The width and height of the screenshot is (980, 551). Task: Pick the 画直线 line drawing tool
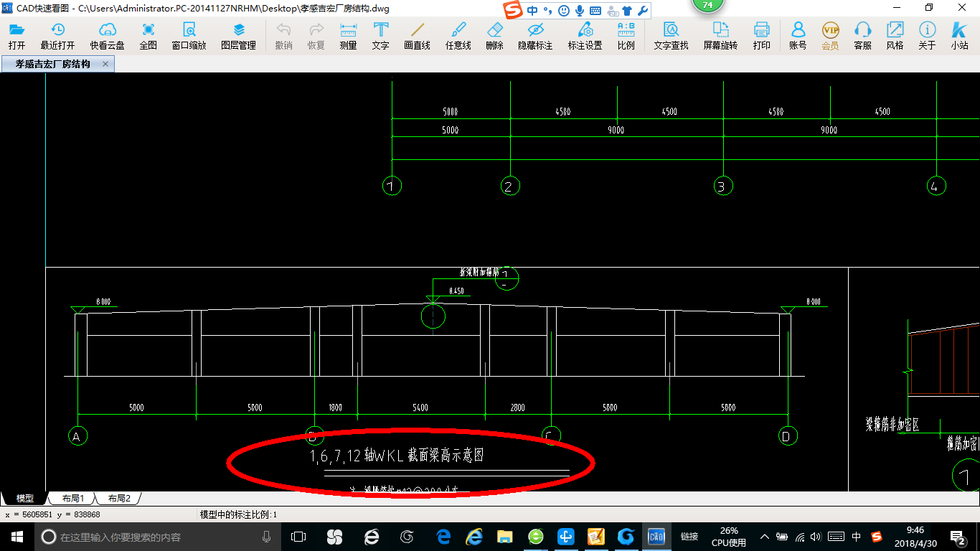[x=417, y=36]
